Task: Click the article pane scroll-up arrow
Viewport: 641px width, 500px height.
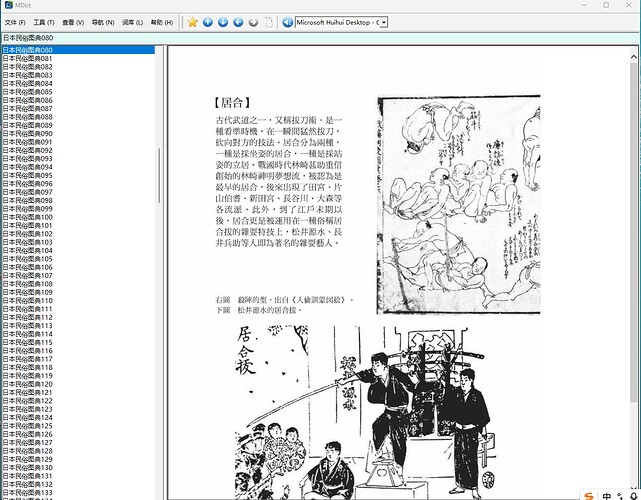Action: pos(634,57)
